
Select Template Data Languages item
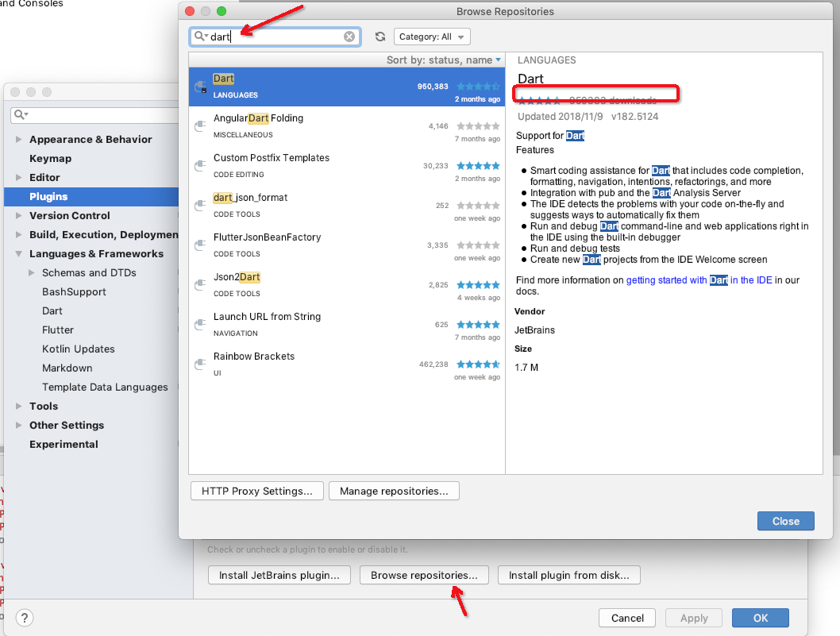tap(105, 387)
